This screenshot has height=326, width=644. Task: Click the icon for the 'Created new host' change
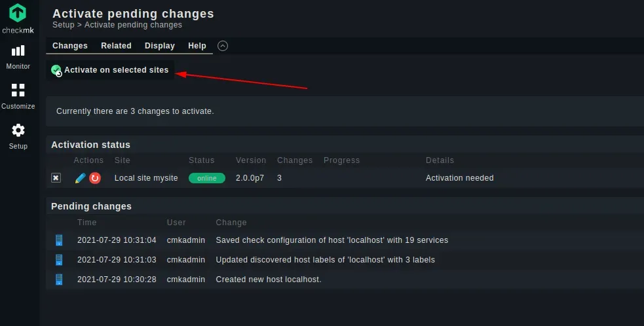coord(59,280)
